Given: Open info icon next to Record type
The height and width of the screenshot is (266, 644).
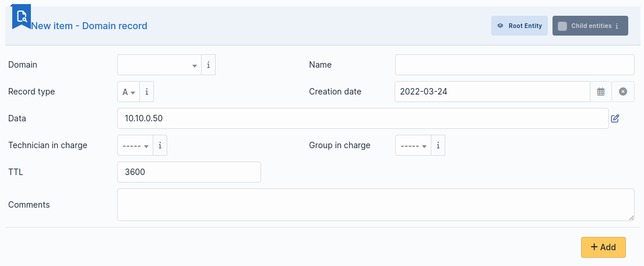Looking at the screenshot, I should coord(147,92).
